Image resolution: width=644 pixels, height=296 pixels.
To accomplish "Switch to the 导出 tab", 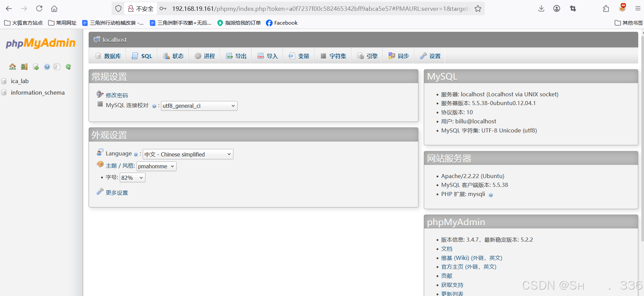I will [236, 56].
